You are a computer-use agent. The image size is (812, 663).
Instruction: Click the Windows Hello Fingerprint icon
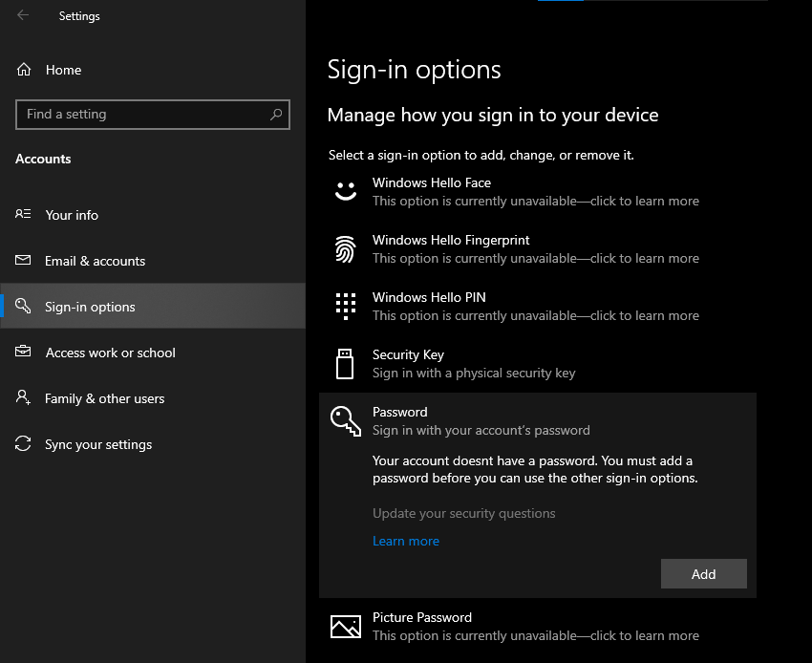click(x=345, y=249)
